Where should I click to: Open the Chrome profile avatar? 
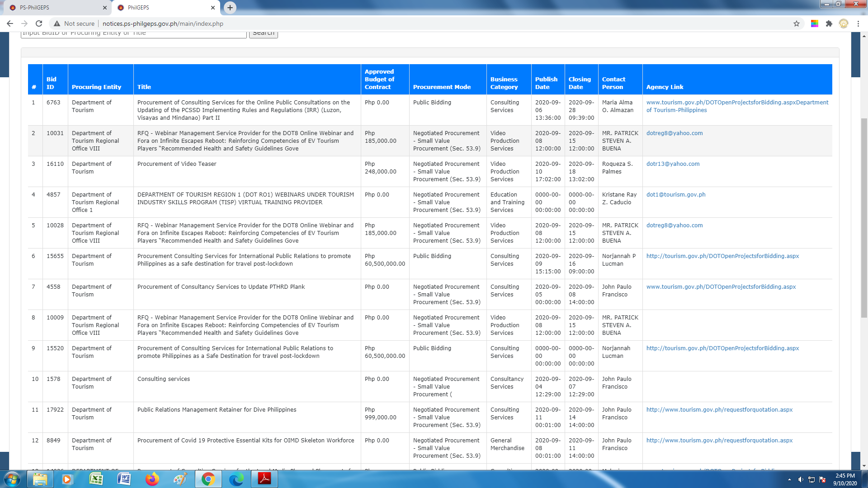(844, 23)
